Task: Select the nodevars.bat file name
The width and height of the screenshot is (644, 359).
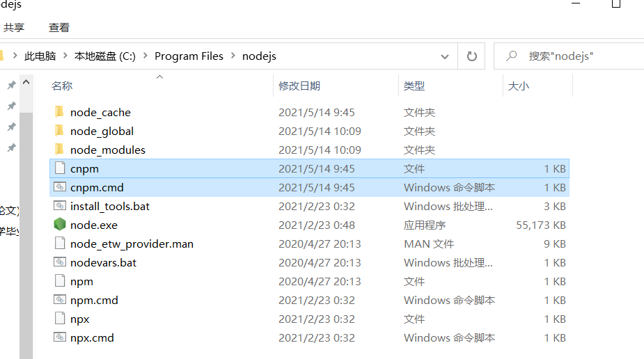Action: [103, 262]
